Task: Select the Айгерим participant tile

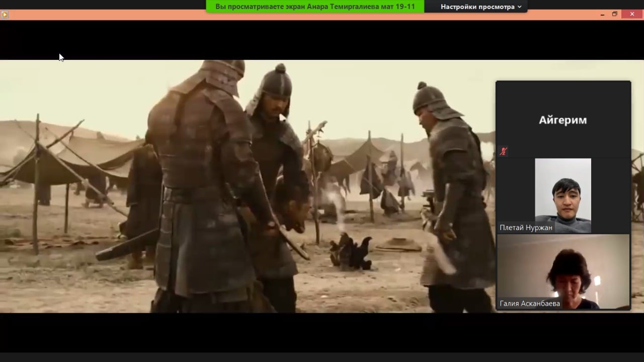Action: [563, 120]
